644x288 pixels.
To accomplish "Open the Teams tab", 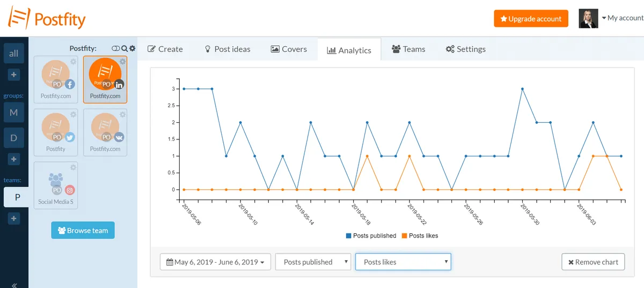I will click(x=408, y=49).
